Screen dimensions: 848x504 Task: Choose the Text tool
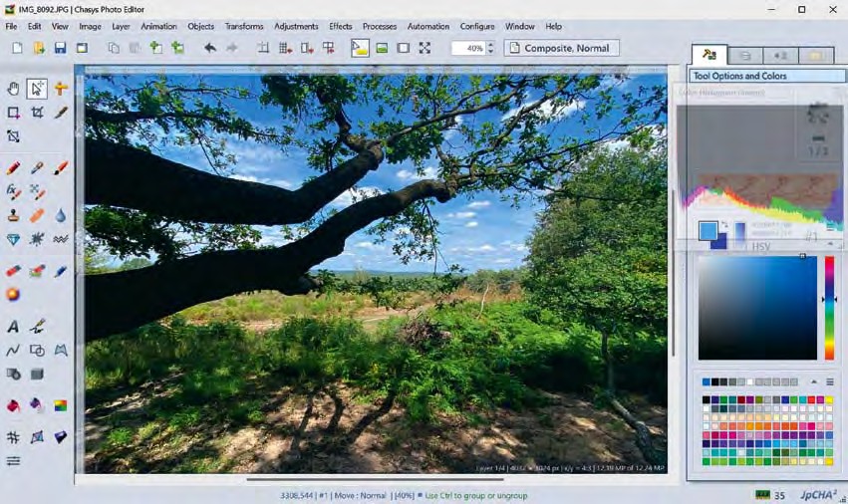click(13, 327)
